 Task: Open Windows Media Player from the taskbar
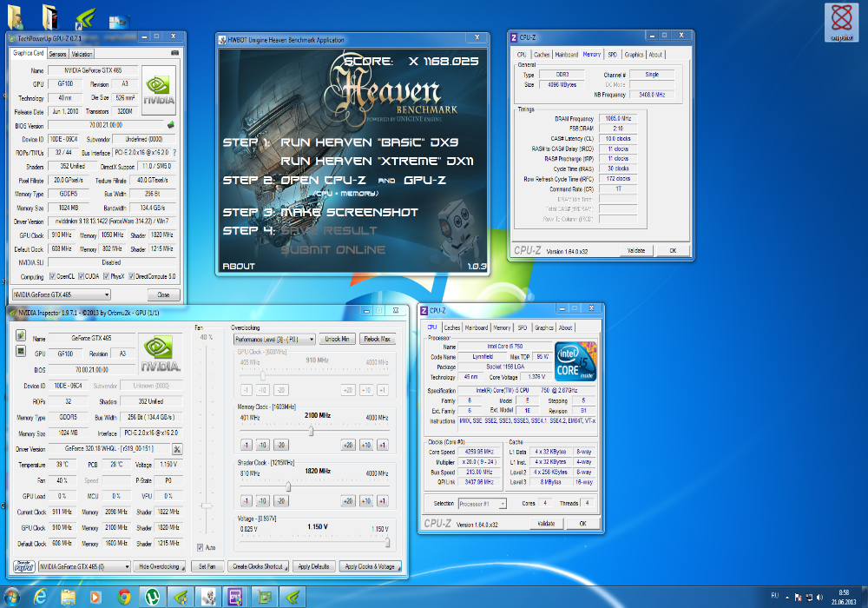[95, 597]
